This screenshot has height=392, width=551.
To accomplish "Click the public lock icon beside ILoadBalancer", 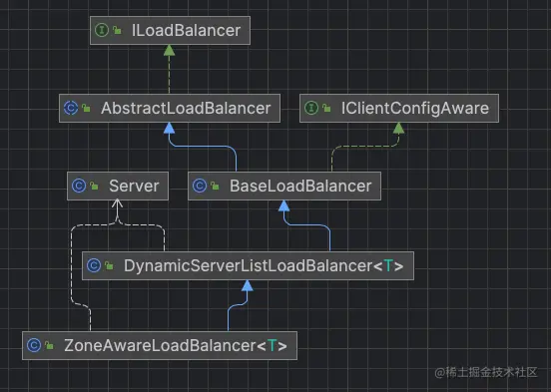I will [117, 30].
